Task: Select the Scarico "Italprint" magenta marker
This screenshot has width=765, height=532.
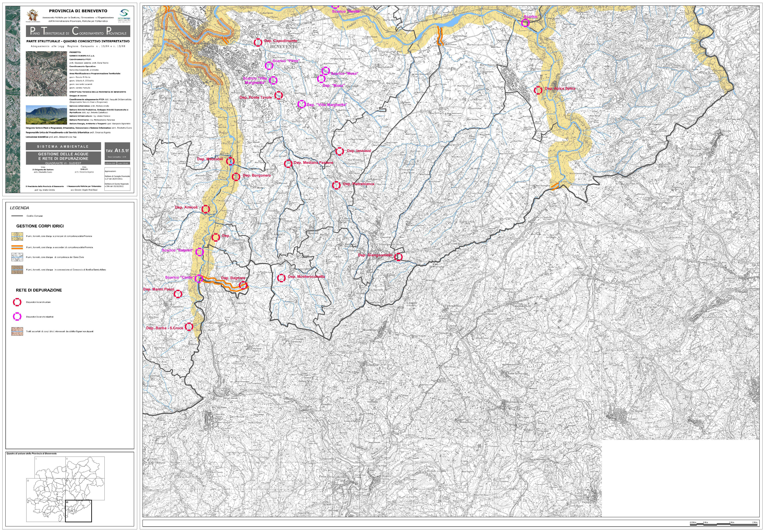Action: click(199, 252)
